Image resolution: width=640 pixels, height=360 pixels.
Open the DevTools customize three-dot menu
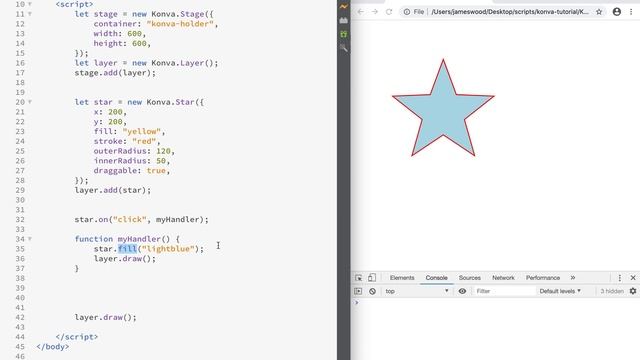click(620, 278)
